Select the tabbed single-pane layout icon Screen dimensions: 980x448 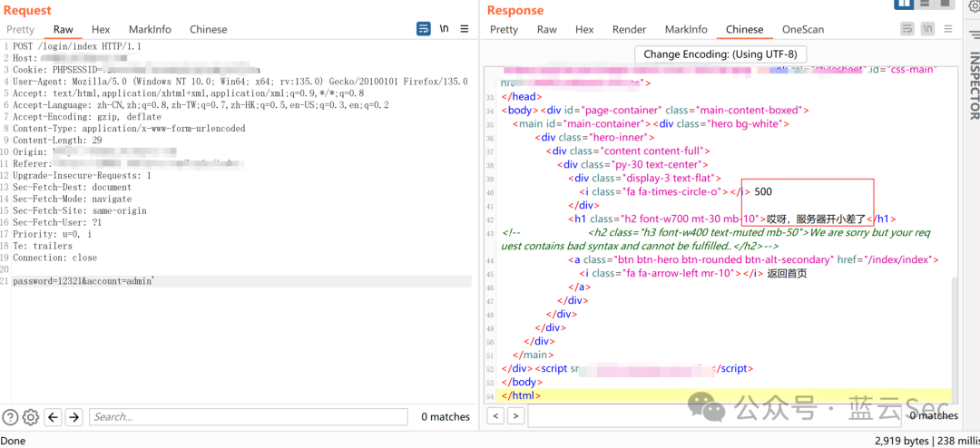[x=946, y=3]
